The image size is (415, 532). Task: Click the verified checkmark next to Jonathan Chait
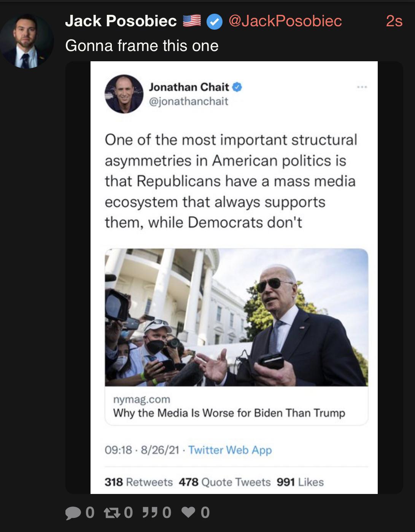[237, 87]
